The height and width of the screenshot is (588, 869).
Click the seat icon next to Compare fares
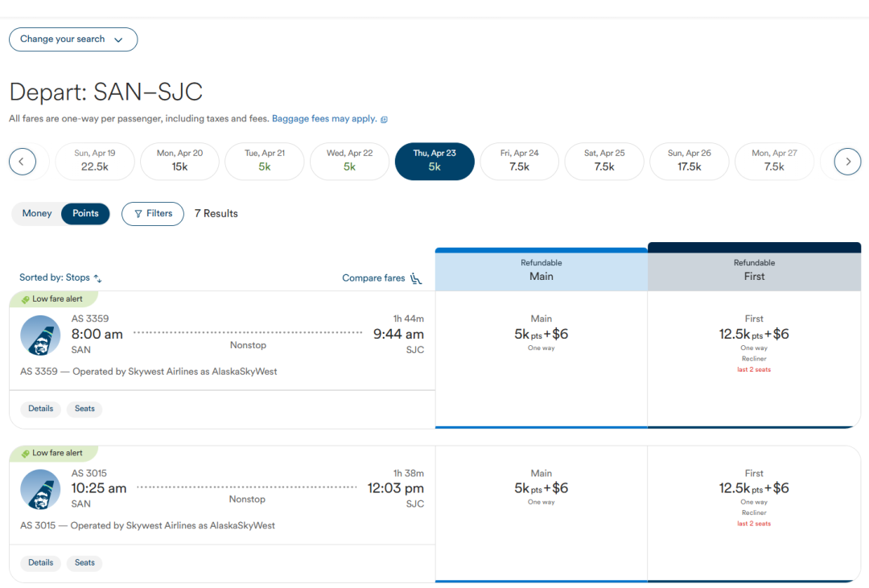point(416,278)
